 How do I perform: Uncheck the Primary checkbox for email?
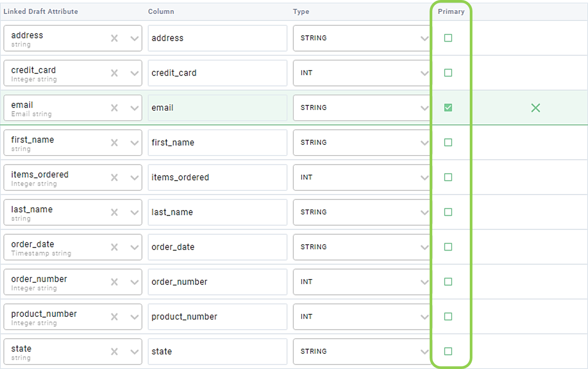448,107
